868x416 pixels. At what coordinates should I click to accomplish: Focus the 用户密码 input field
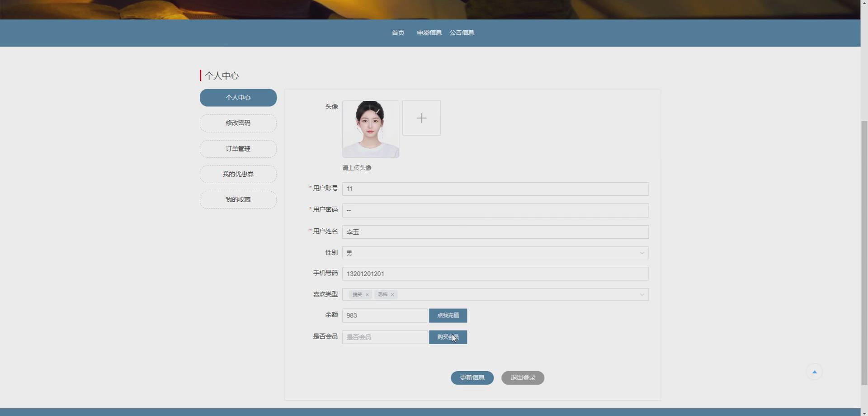(x=495, y=210)
